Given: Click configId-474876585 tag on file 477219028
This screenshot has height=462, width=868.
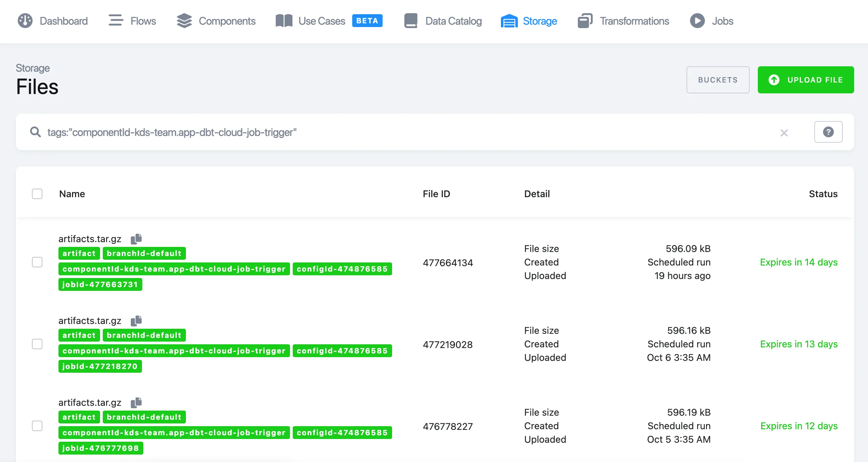Looking at the screenshot, I should (x=342, y=351).
